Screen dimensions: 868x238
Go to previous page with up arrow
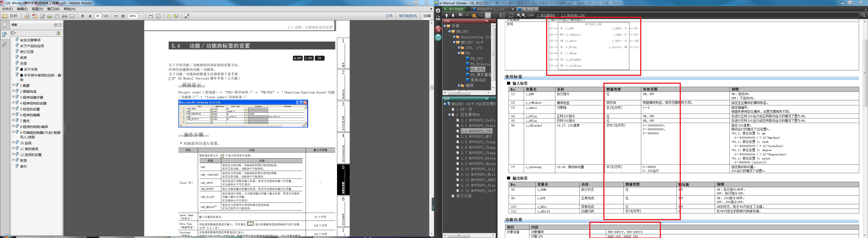83,16
